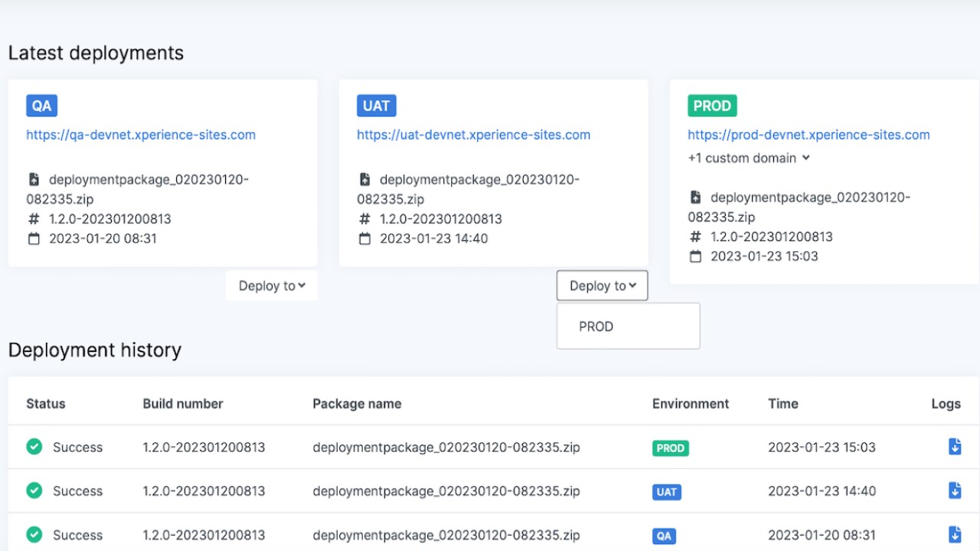Click the package file icon in UAT card
The height and width of the screenshot is (551, 980).
[x=364, y=180]
